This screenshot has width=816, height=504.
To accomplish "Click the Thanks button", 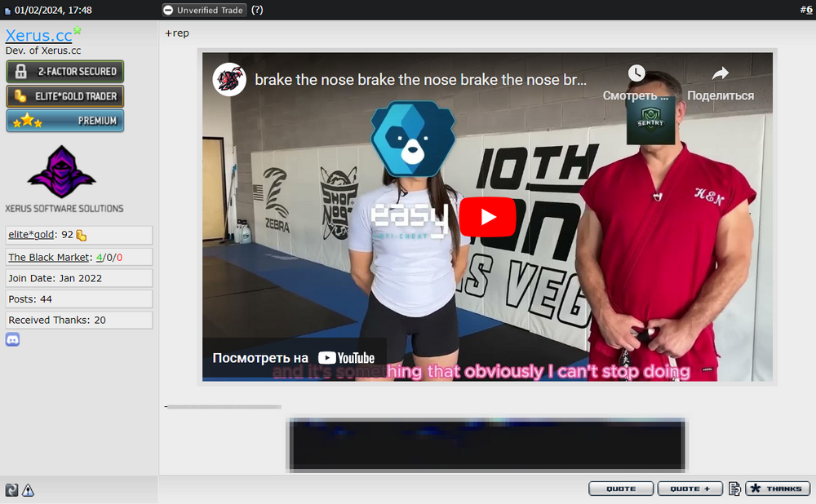I will [778, 489].
